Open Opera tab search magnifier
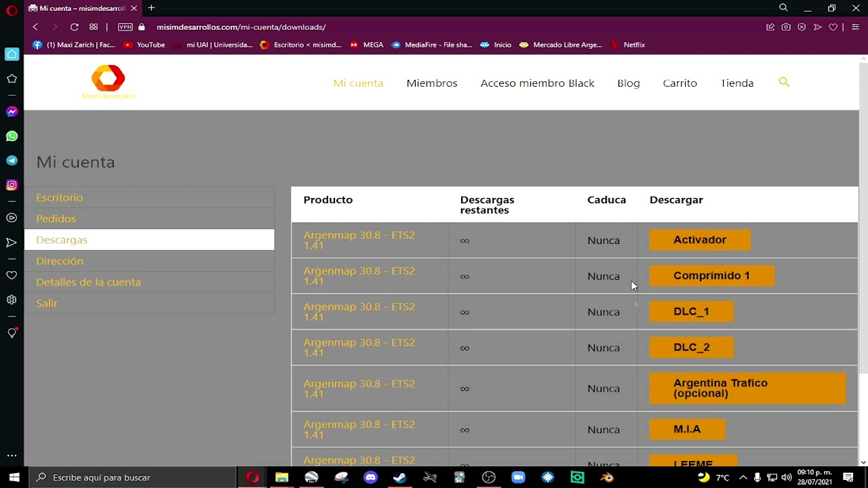Screen dimensions: 868x488 point(783,8)
